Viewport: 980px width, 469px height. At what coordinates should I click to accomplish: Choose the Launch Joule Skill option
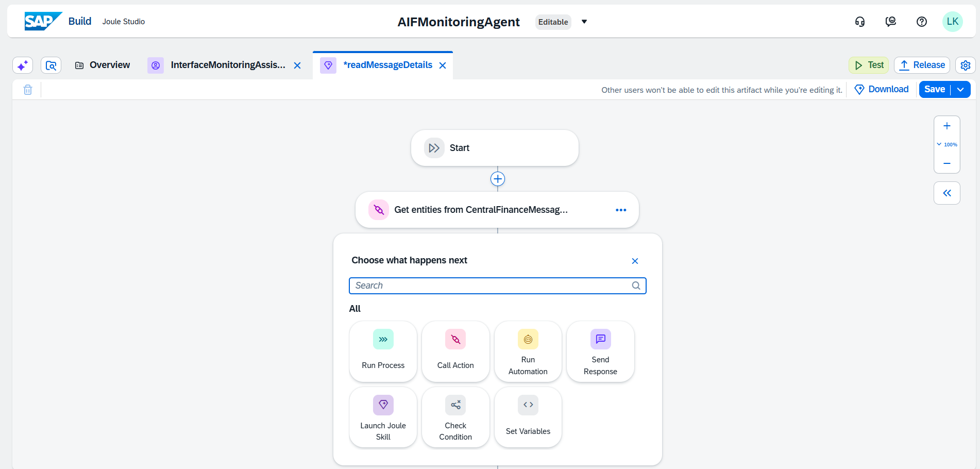(383, 417)
